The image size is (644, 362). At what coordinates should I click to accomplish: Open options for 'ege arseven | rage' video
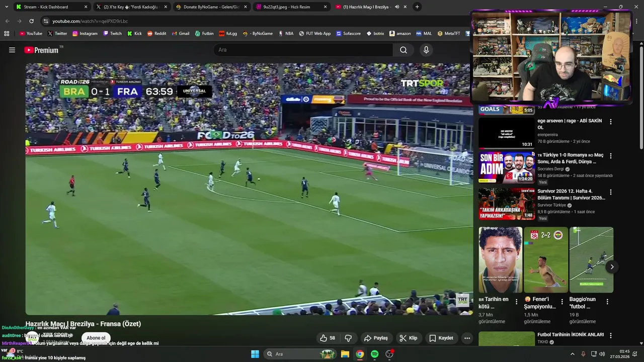click(611, 122)
